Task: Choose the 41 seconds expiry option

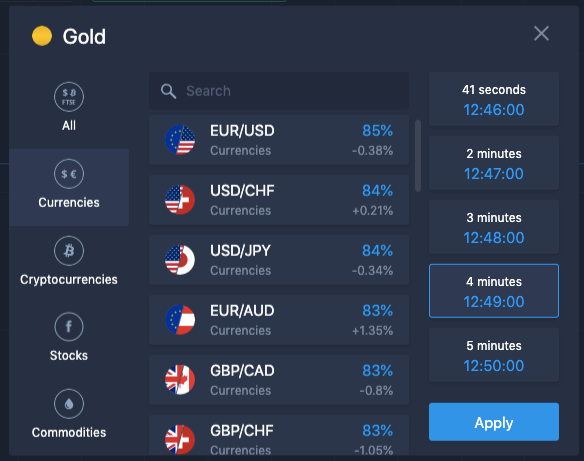Action: (x=493, y=99)
